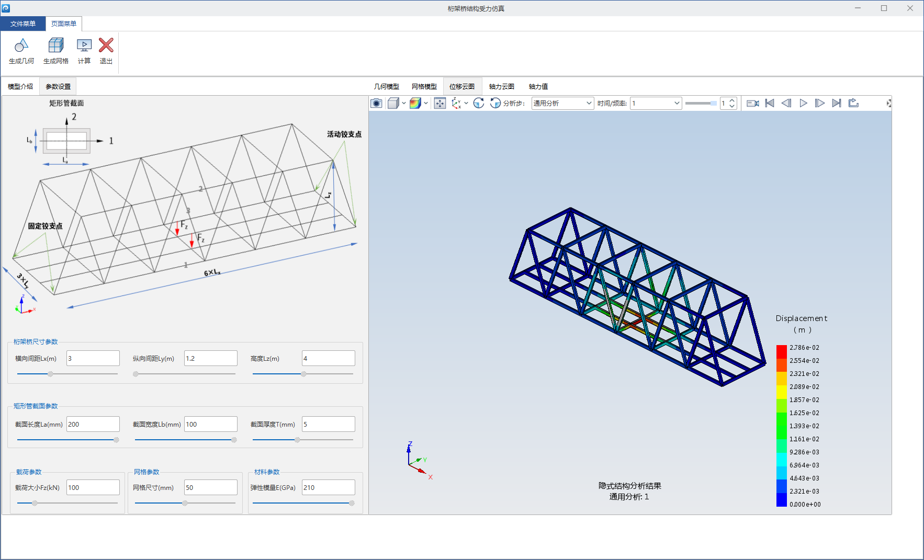Click the animation speed slider in toolbar
924x560 pixels.
[701, 103]
